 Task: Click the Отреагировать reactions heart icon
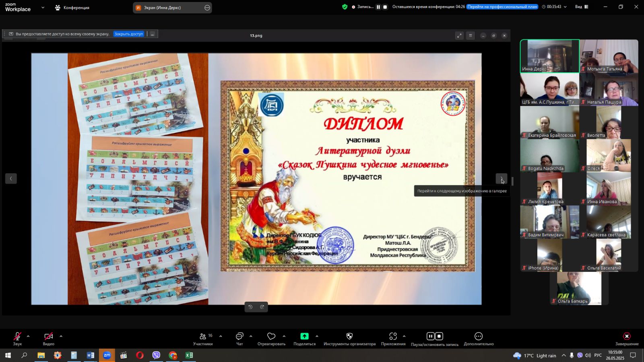[271, 336]
